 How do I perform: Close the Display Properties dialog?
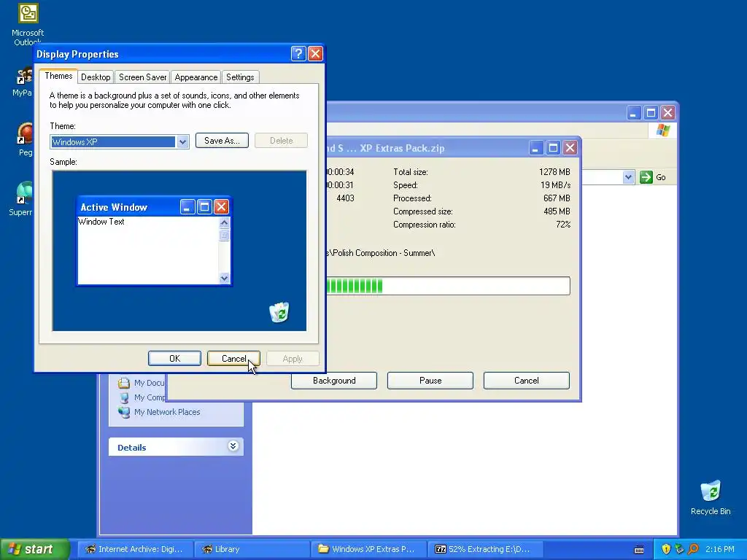(315, 53)
